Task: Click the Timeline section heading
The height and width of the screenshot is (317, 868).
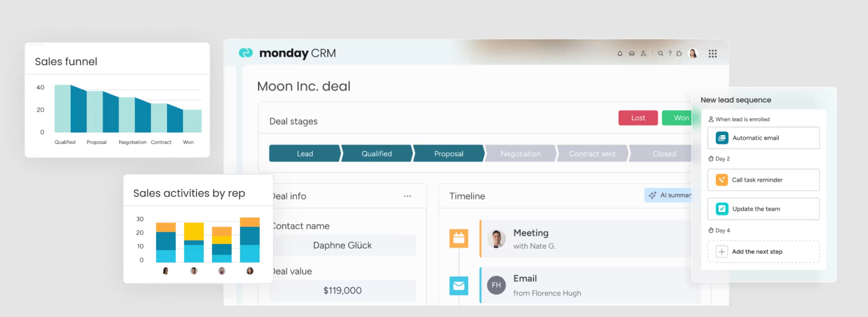Action: (x=467, y=196)
